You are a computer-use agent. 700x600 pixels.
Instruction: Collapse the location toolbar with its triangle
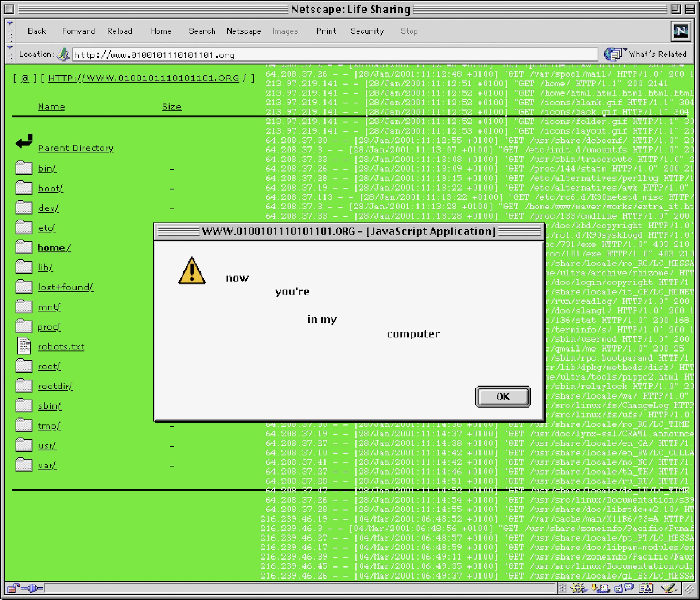10,47
